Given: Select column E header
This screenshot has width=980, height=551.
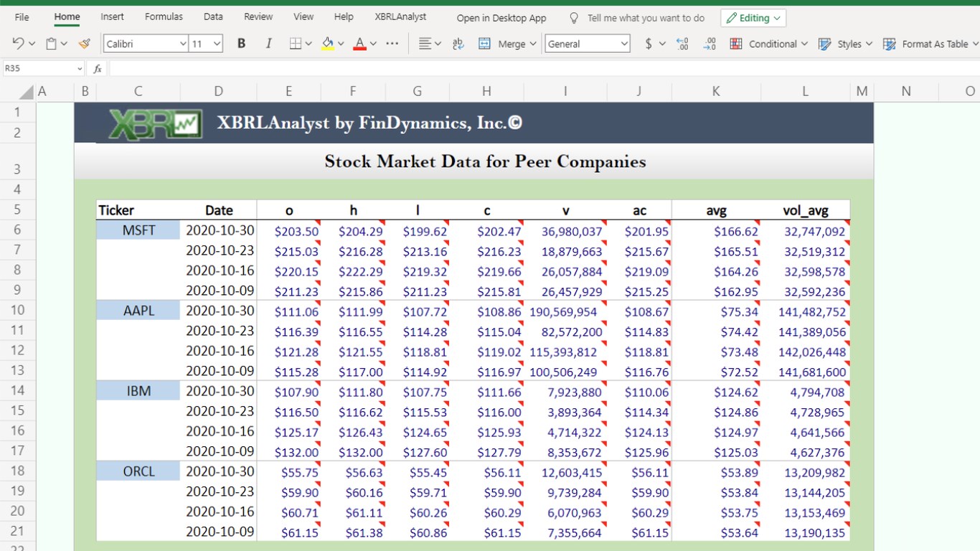Looking at the screenshot, I should 288,91.
